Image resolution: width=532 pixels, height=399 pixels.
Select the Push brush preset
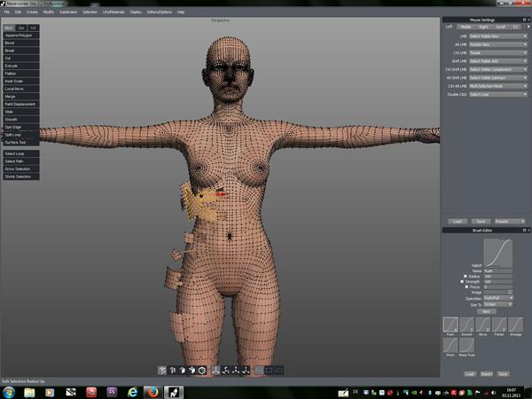coord(450,325)
